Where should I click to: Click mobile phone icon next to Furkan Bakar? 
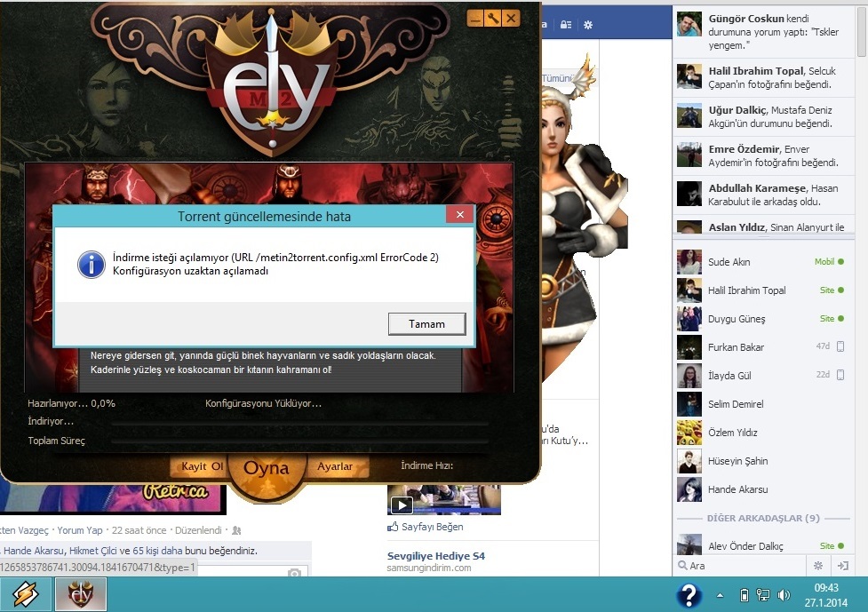coord(840,346)
